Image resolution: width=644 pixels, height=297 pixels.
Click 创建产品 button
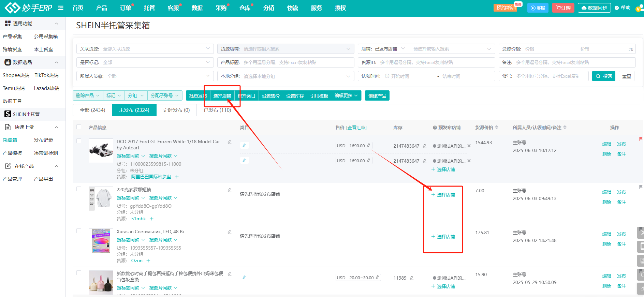[377, 96]
